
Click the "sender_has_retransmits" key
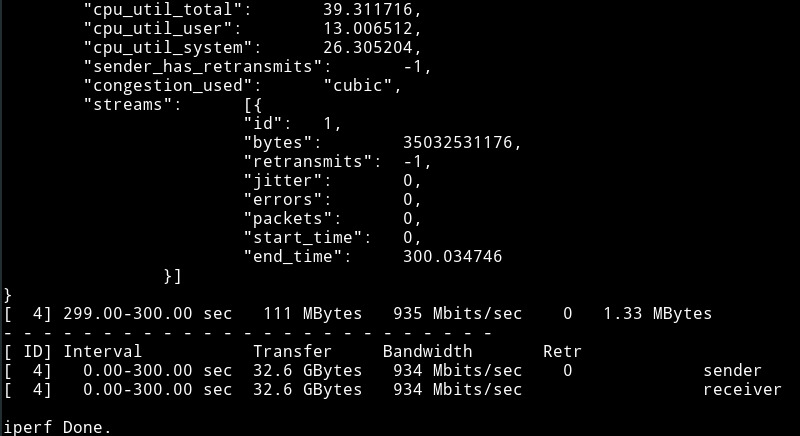pos(203,66)
